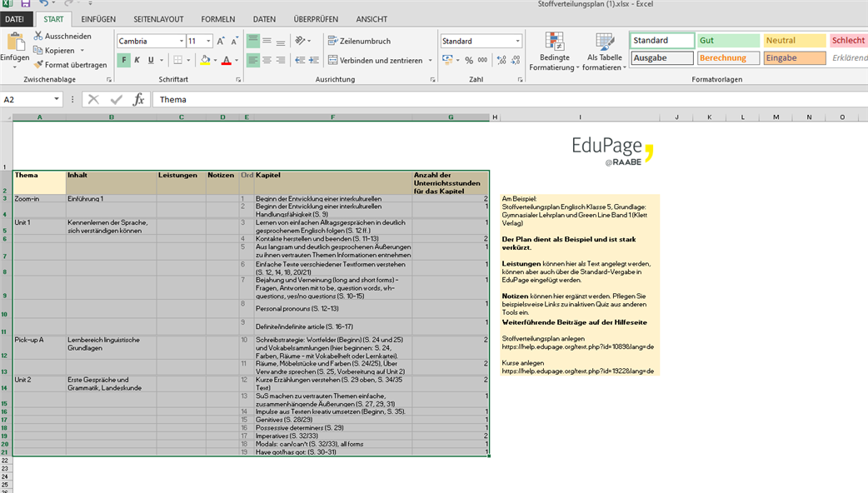Click the Undo arrow icon

pos(43,3)
